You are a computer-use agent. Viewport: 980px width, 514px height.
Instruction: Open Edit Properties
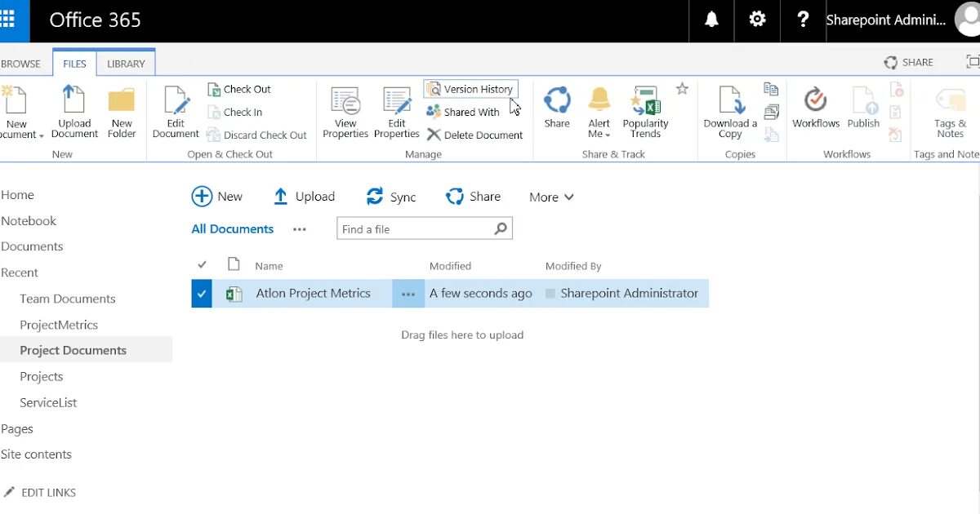coord(397,113)
